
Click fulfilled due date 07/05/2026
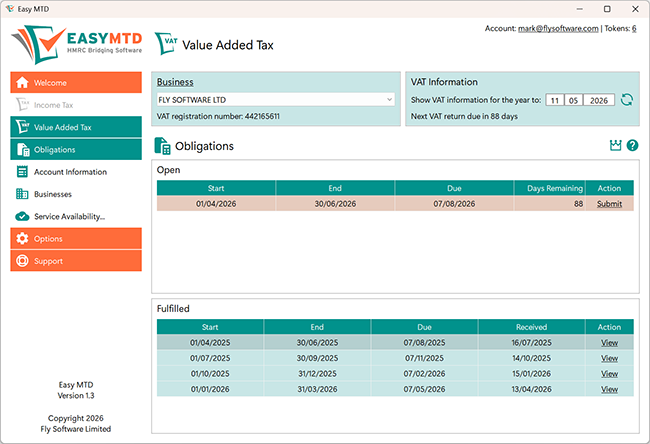pos(424,389)
